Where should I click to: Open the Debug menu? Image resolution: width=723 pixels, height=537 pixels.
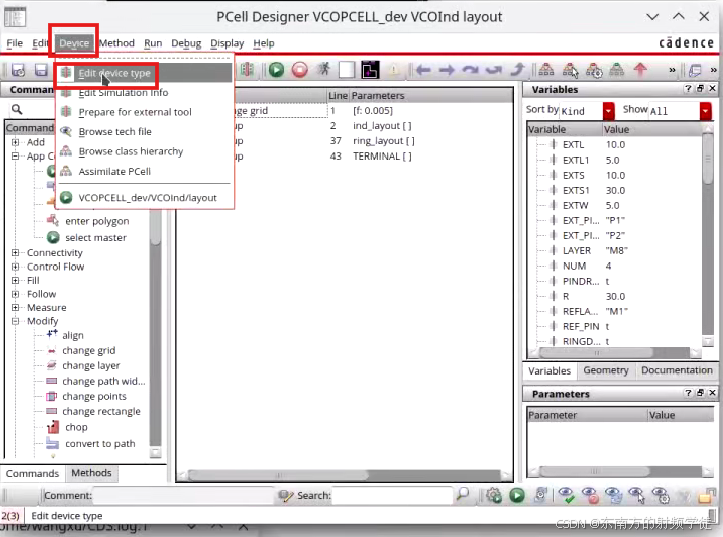(x=186, y=43)
